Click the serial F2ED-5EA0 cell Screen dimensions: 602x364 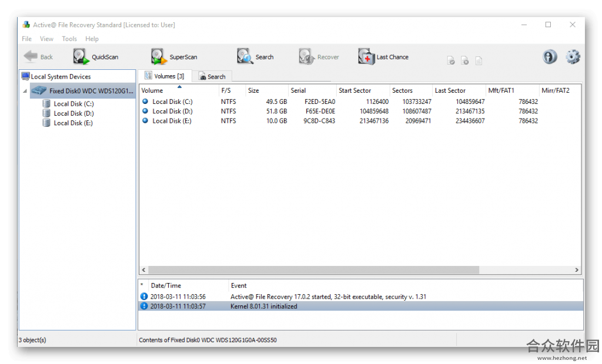point(320,101)
